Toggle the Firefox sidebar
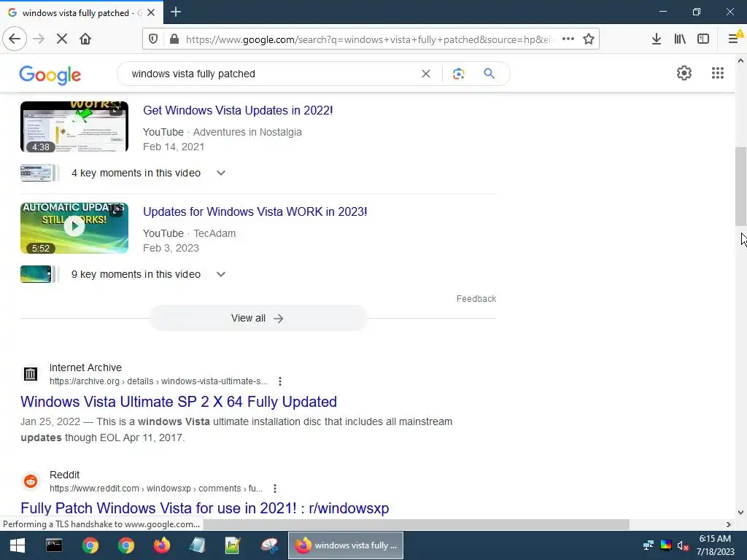This screenshot has width=747, height=560. point(703,39)
